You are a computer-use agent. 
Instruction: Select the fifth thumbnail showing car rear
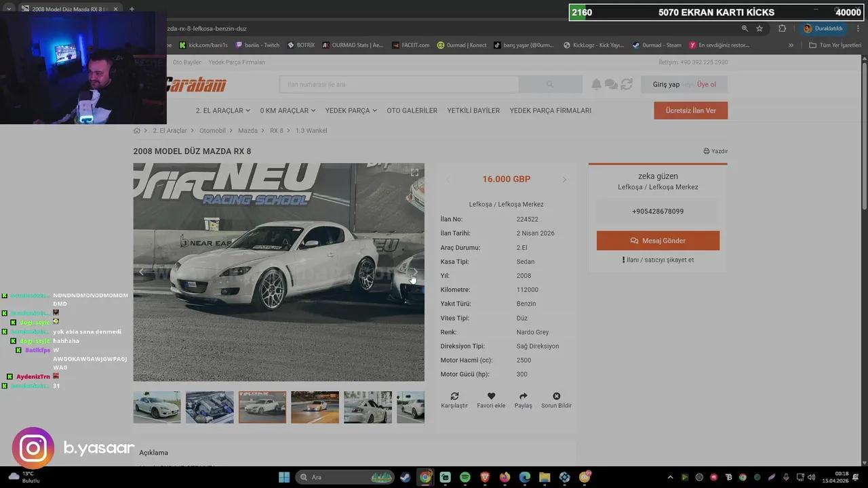click(368, 407)
